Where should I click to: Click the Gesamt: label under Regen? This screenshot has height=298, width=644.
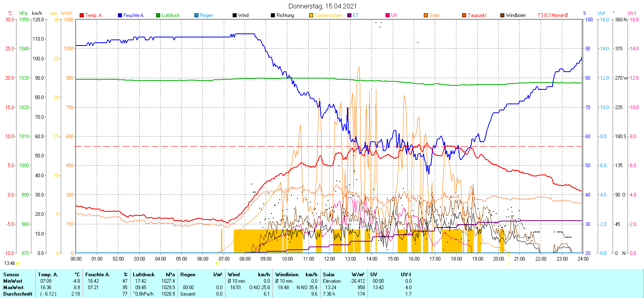coord(188,294)
